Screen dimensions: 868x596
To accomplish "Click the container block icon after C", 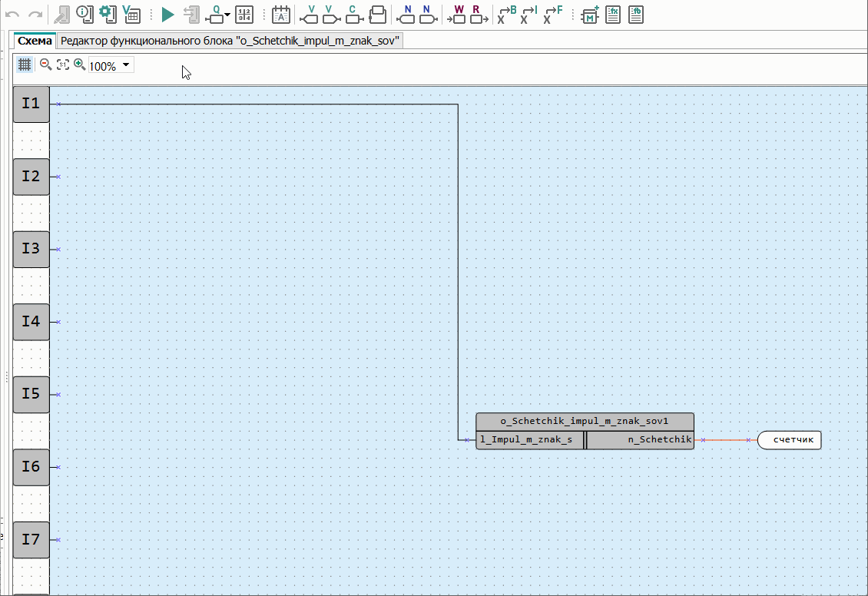I will (377, 15).
